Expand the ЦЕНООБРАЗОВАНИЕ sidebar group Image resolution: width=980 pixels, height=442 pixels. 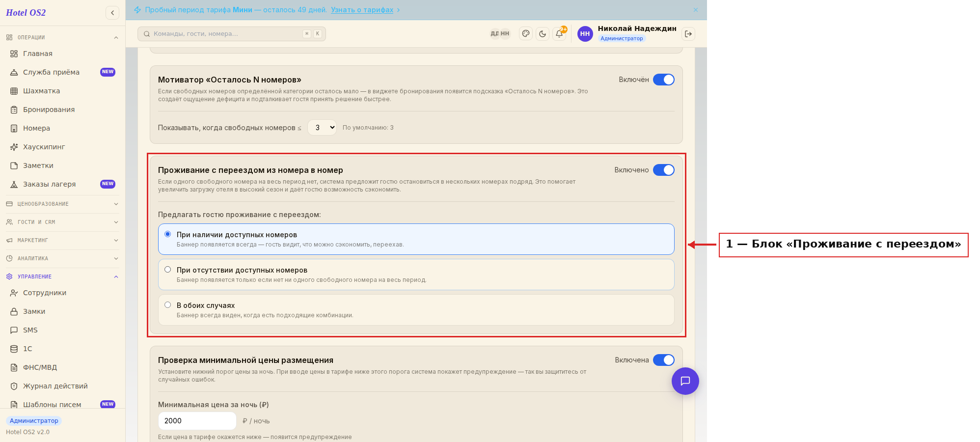(x=62, y=204)
